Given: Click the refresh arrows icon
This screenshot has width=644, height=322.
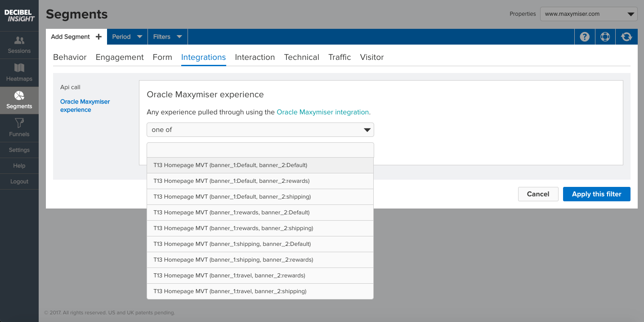Looking at the screenshot, I should pos(626,37).
